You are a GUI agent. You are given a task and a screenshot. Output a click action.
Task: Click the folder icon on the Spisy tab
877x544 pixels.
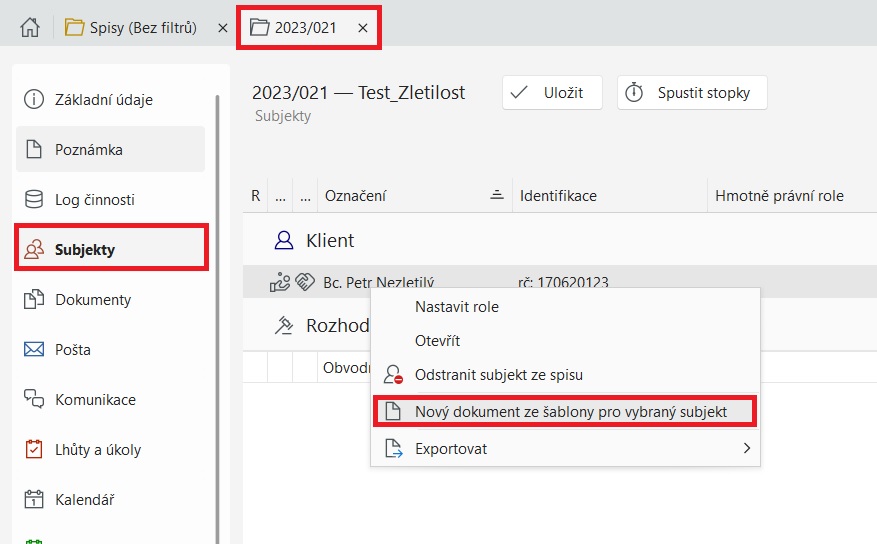point(74,27)
